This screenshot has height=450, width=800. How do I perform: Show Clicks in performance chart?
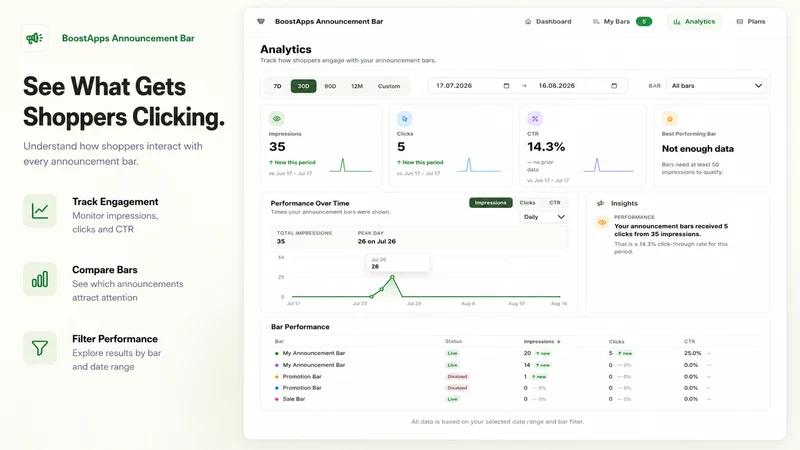coord(527,203)
